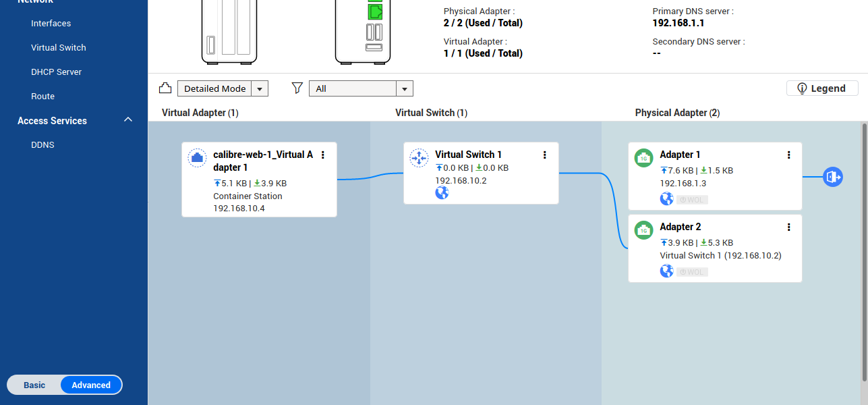
Task: Open Virtual Switch in the sidebar
Action: (x=59, y=48)
